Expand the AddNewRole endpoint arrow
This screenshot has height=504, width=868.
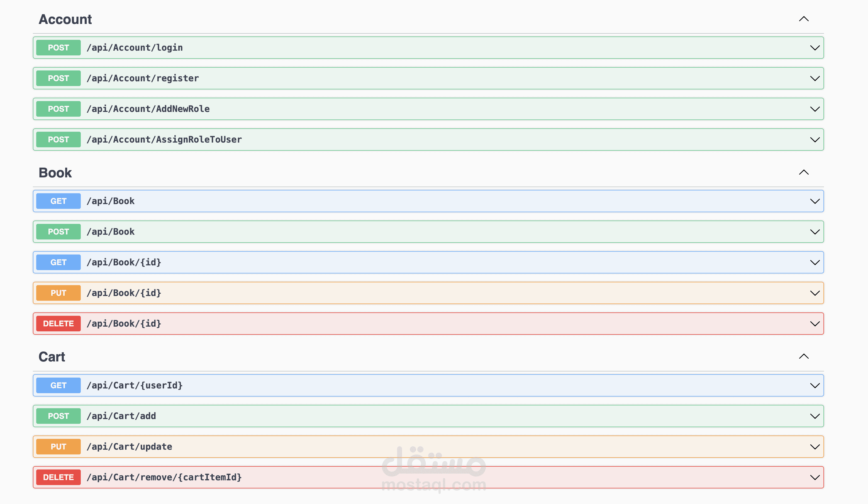pos(815,109)
